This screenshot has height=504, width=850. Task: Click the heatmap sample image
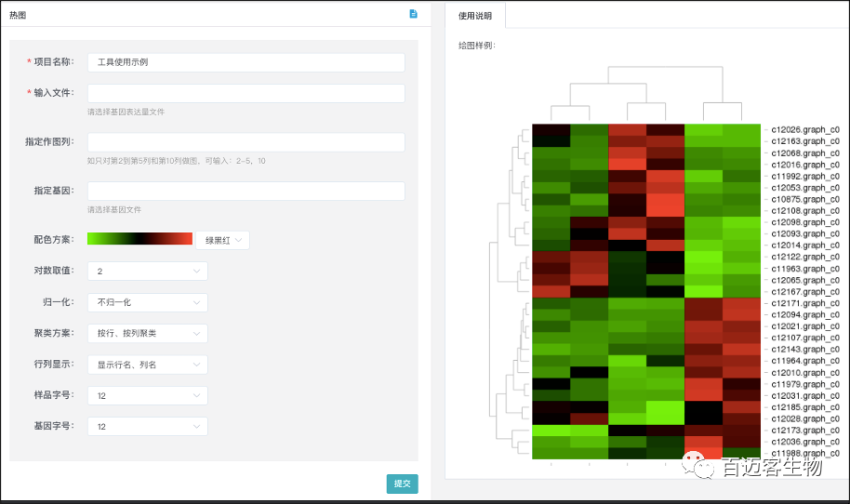click(x=645, y=290)
